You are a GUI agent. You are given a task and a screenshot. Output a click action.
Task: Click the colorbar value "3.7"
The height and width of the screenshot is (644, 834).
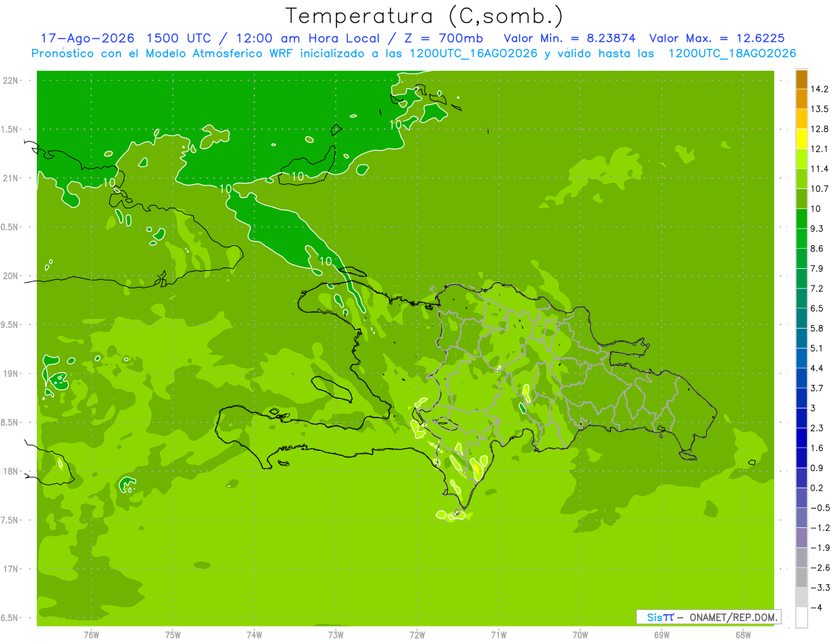tap(817, 388)
